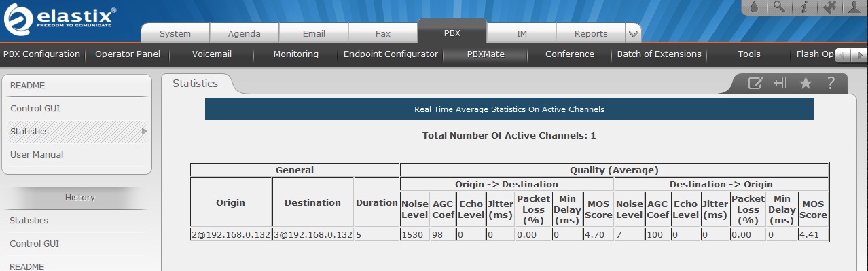Bookmark this page with star icon
The image size is (868, 271).
[806, 84]
